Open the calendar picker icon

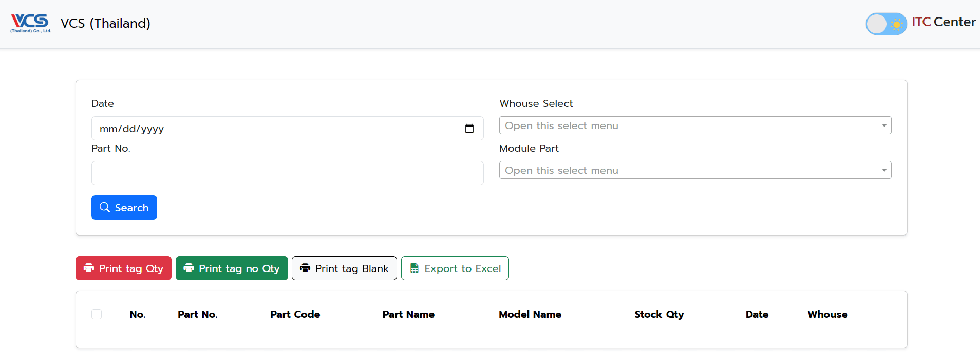click(469, 129)
